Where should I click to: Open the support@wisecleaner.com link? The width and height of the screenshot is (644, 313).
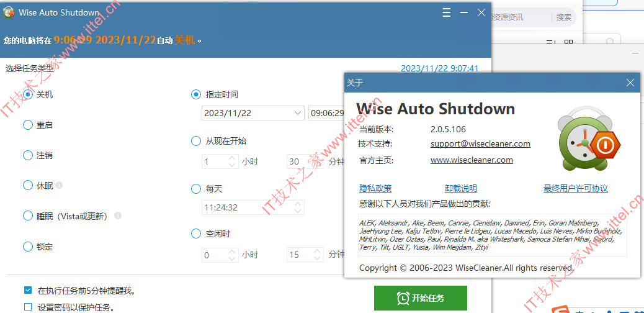[x=480, y=144]
